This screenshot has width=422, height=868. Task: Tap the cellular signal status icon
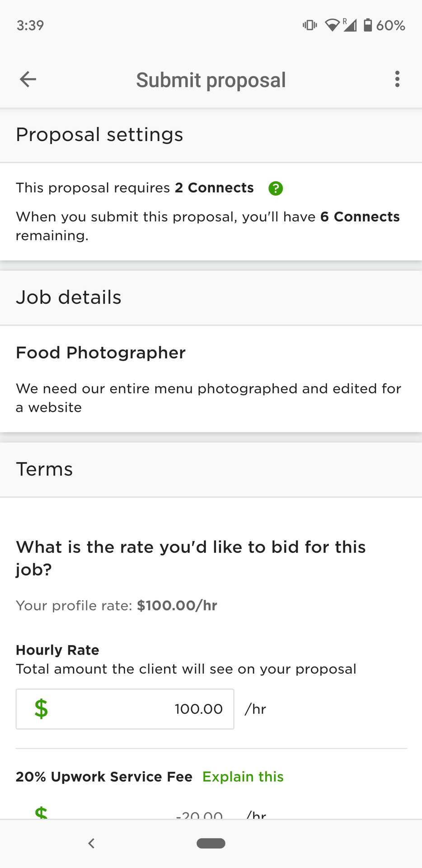click(350, 25)
